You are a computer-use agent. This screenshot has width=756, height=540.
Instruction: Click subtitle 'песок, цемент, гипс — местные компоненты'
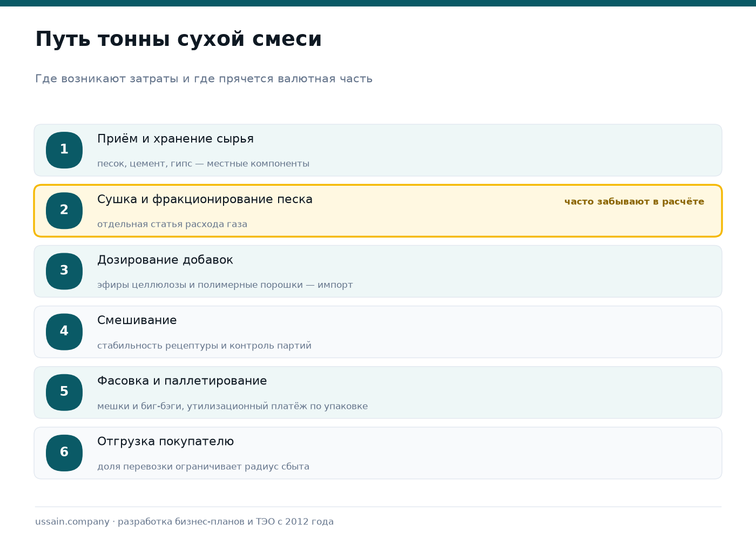(x=204, y=164)
